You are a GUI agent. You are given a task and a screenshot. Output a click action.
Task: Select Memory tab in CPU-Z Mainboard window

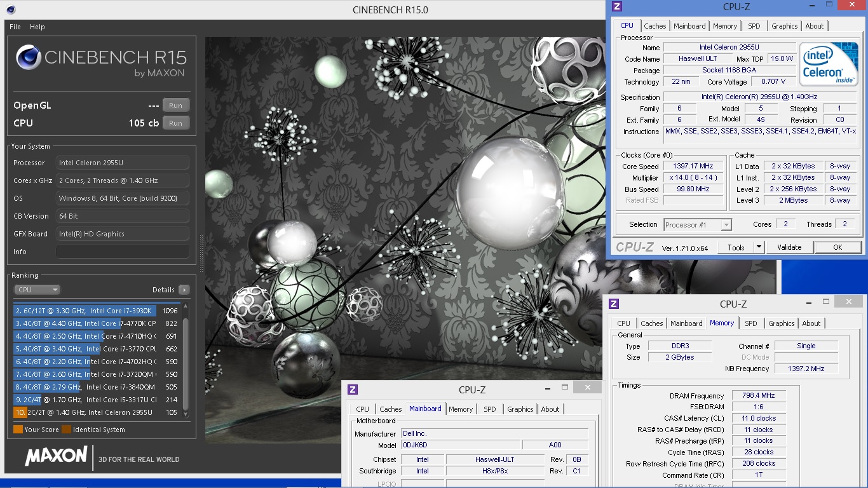click(461, 409)
